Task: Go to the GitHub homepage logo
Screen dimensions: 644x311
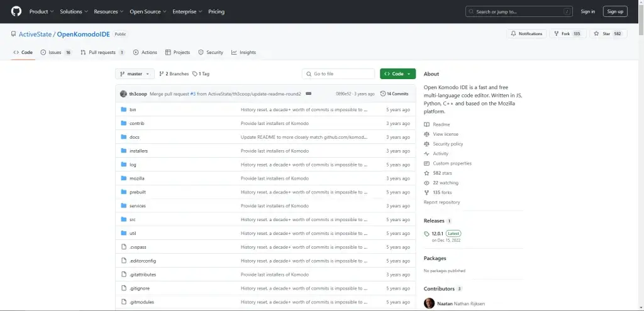Action: [x=16, y=11]
